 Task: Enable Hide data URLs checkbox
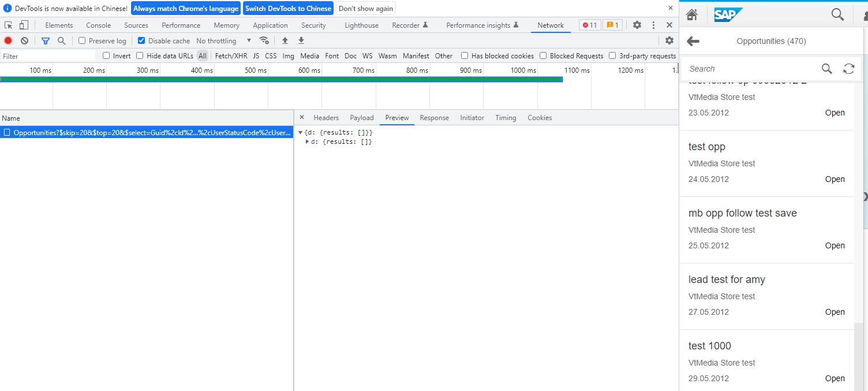pyautogui.click(x=140, y=55)
